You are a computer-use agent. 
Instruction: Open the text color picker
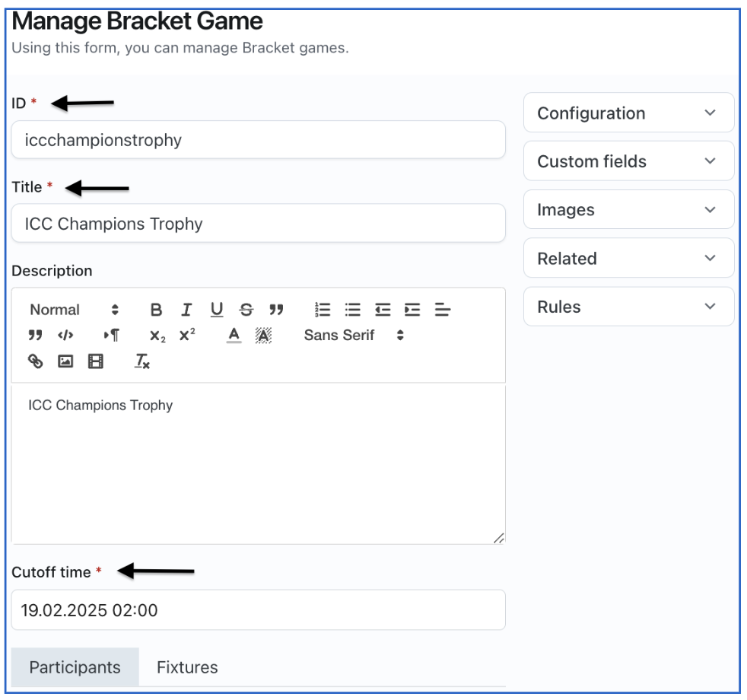click(234, 336)
